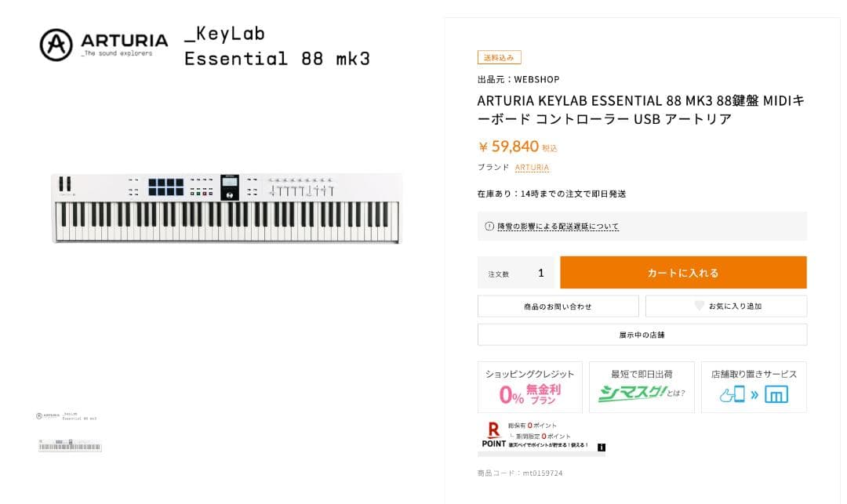847x504 pixels.
Task: Click the お気に入りに追加 button
Action: tap(725, 306)
